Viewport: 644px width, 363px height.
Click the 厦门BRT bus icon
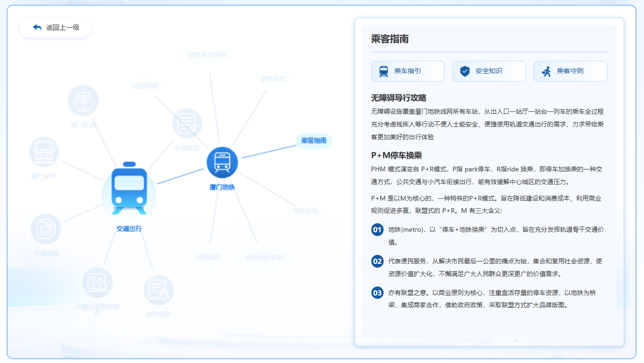click(44, 152)
